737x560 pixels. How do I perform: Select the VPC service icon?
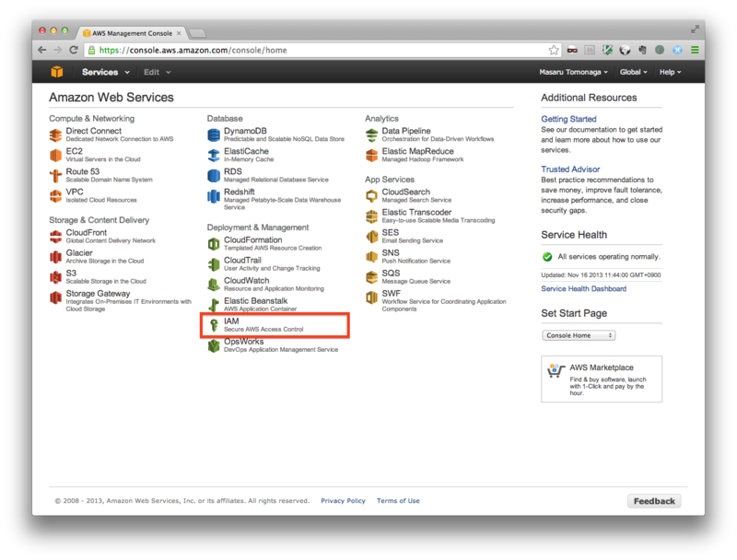tap(55, 196)
